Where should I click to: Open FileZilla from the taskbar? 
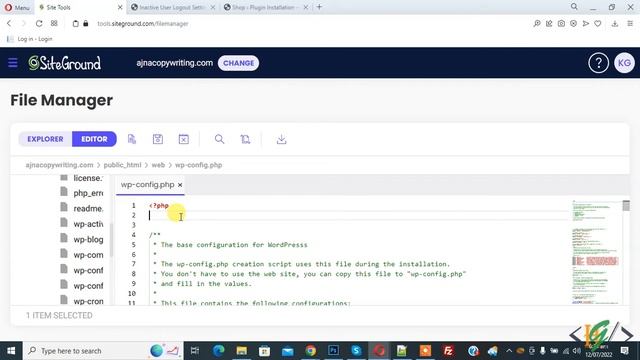(448, 351)
